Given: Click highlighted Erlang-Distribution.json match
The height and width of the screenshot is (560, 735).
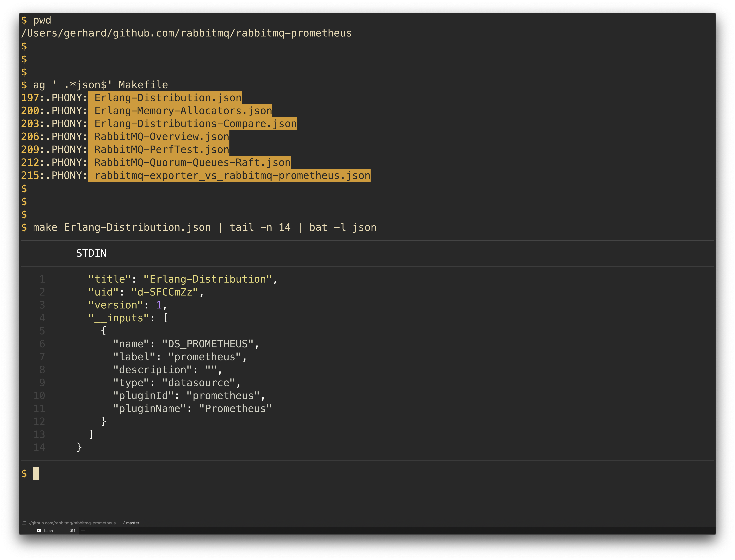Looking at the screenshot, I should (168, 98).
